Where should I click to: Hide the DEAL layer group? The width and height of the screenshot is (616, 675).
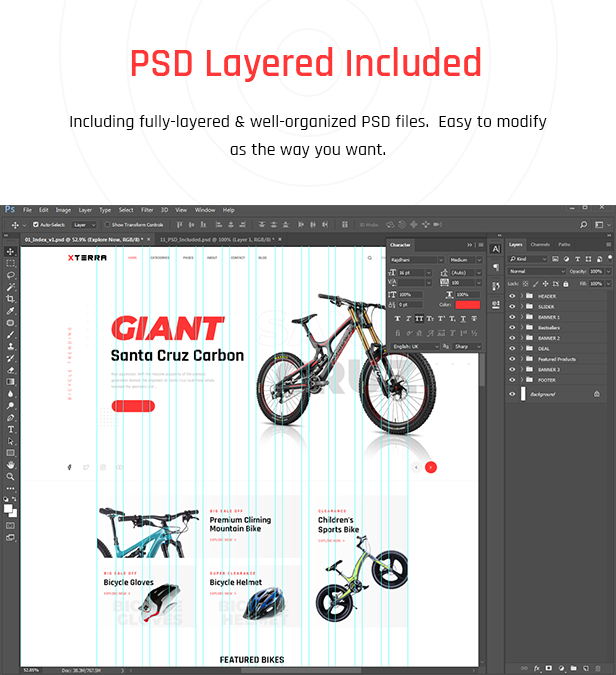pyautogui.click(x=512, y=349)
